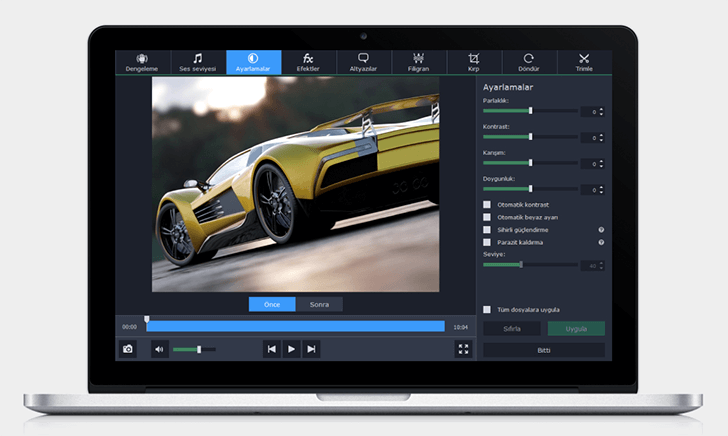Screen dimensions: 728x436
Task: Click the Seviye value stepper arrows
Action: point(601,266)
